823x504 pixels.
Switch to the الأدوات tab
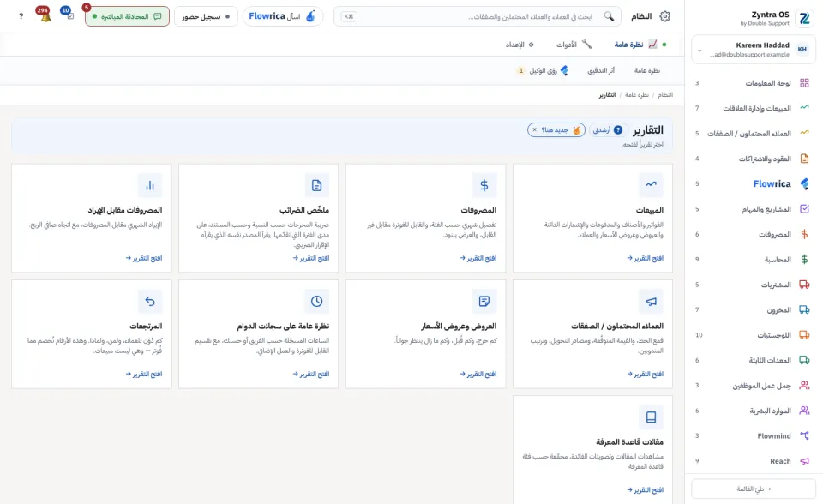574,45
